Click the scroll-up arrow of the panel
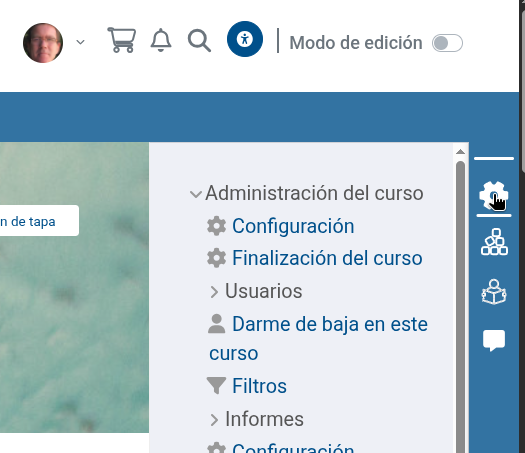 (x=460, y=152)
